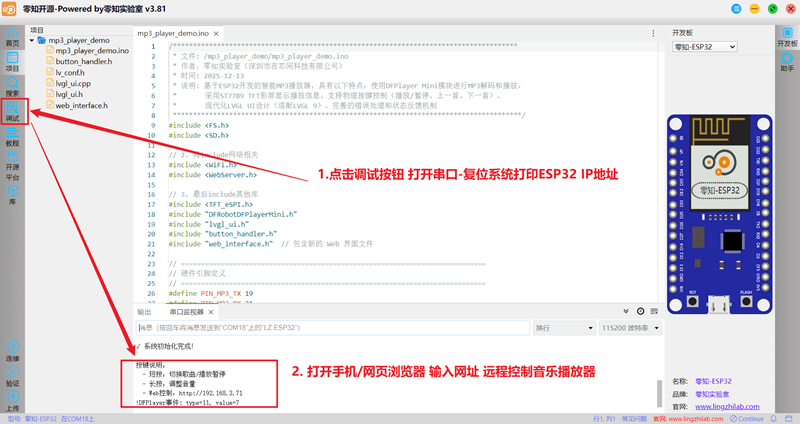Switch to the 串口监视器 tab
The width and height of the screenshot is (800, 424).
click(186, 312)
